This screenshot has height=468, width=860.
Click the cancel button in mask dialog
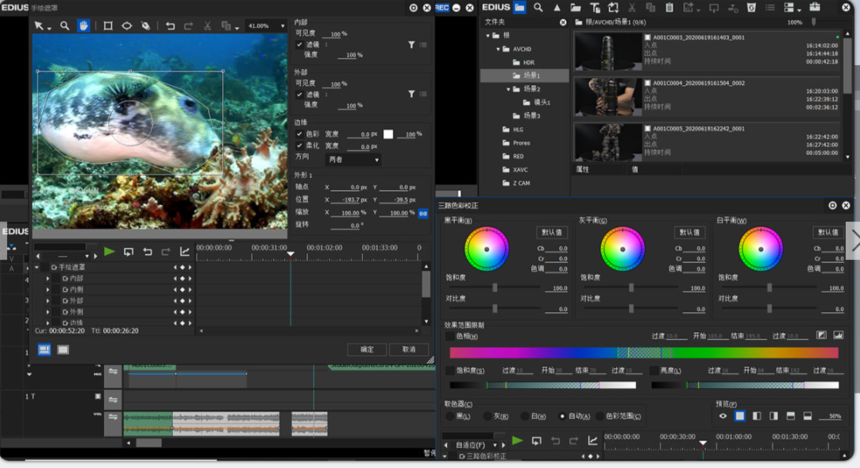pos(409,349)
